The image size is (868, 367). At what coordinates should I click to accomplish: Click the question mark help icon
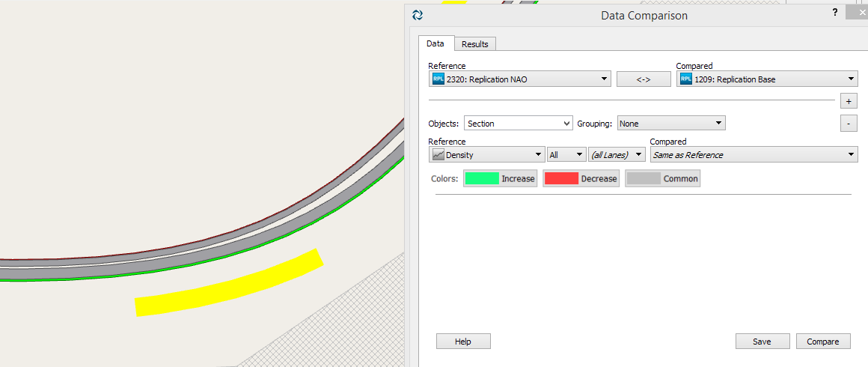pos(834,13)
